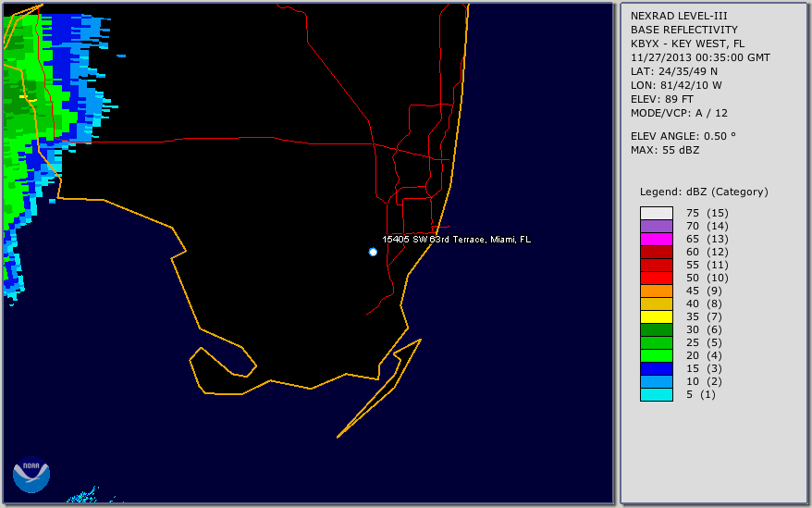Click the white location marker dot near Miami

coord(373,252)
